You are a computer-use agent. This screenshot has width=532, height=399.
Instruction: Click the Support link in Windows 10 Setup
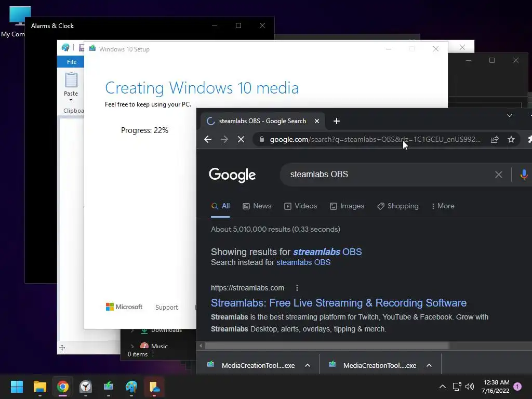click(167, 307)
